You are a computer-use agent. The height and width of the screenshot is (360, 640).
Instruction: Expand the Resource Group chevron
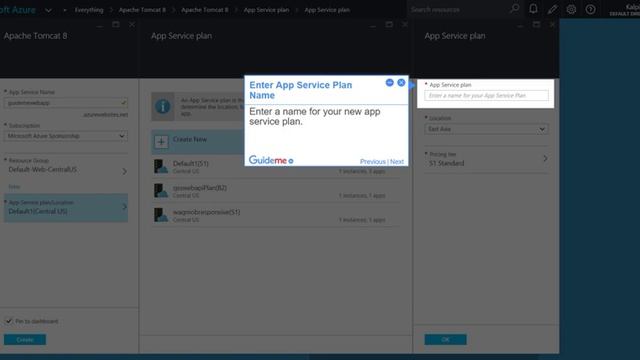pyautogui.click(x=124, y=171)
